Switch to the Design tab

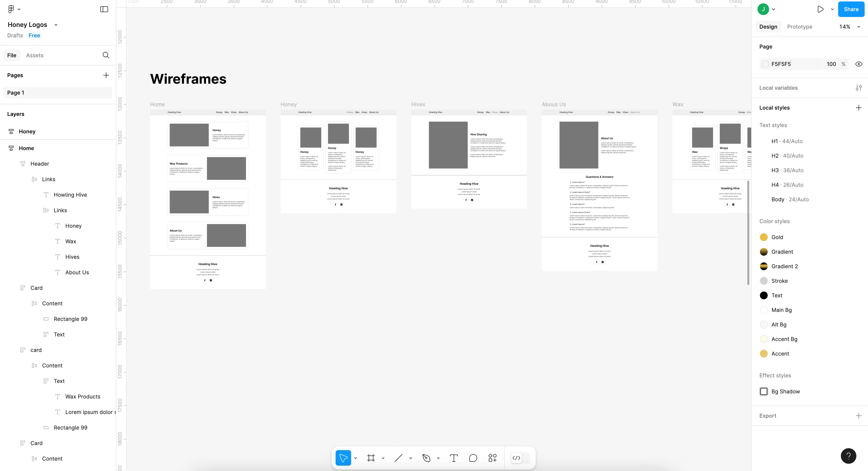(768, 27)
